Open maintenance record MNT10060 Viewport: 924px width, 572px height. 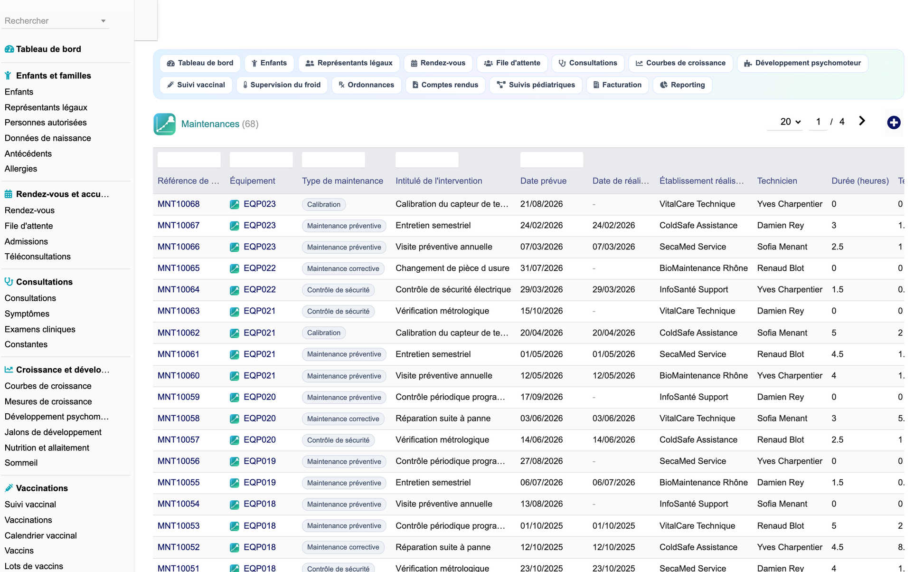click(179, 376)
